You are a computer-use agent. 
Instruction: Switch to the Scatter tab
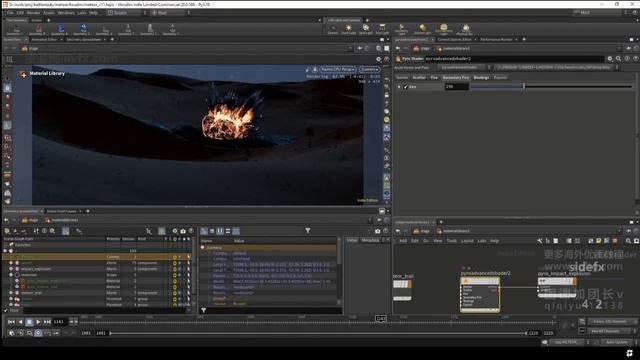419,78
